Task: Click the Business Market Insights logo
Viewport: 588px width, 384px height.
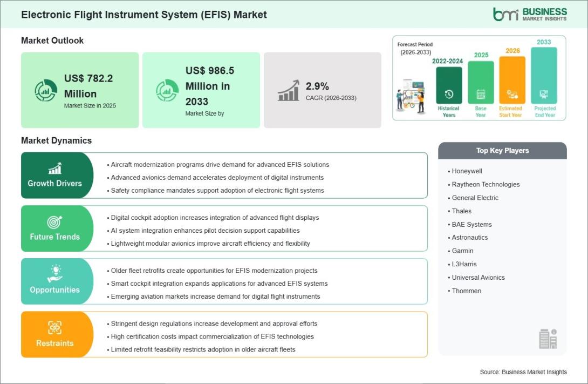Action: [x=530, y=14]
